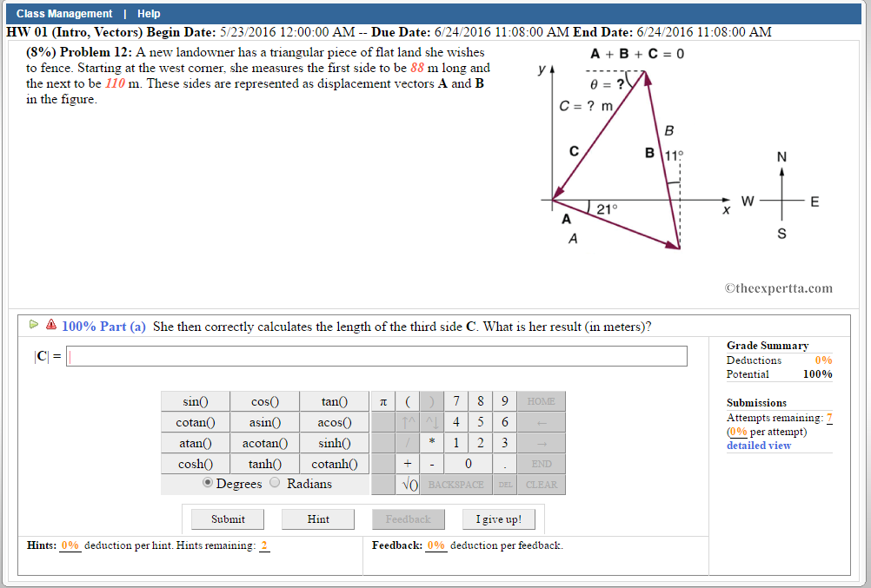Click the square root √() key
This screenshot has height=588, width=871.
tap(407, 485)
